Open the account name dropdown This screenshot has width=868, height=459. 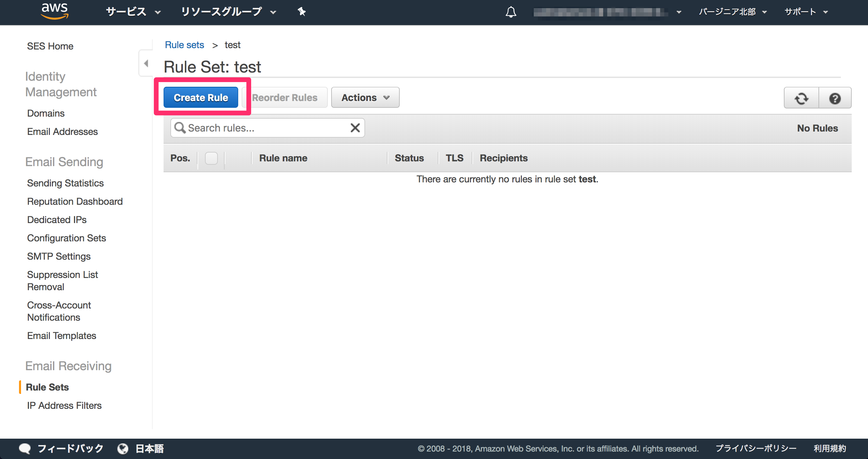[607, 12]
